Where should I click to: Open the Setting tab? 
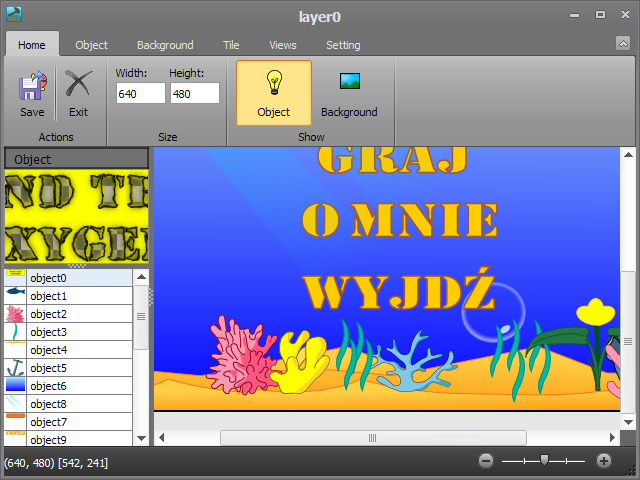click(343, 45)
